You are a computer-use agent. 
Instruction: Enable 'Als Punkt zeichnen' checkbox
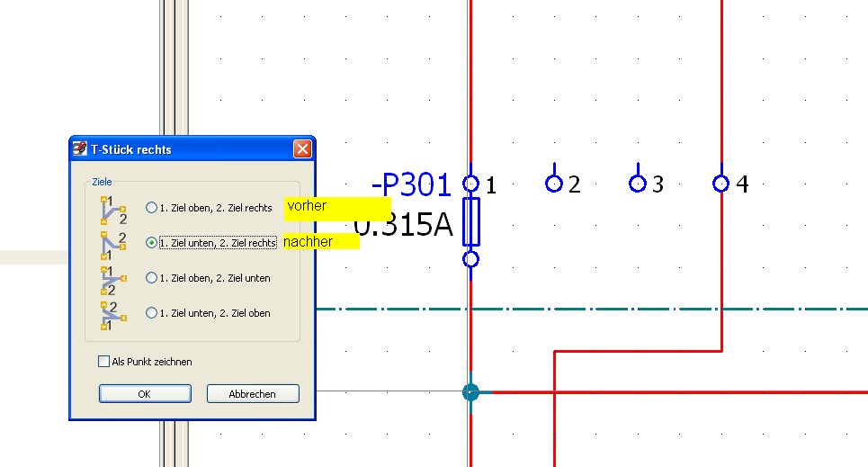pyautogui.click(x=103, y=362)
